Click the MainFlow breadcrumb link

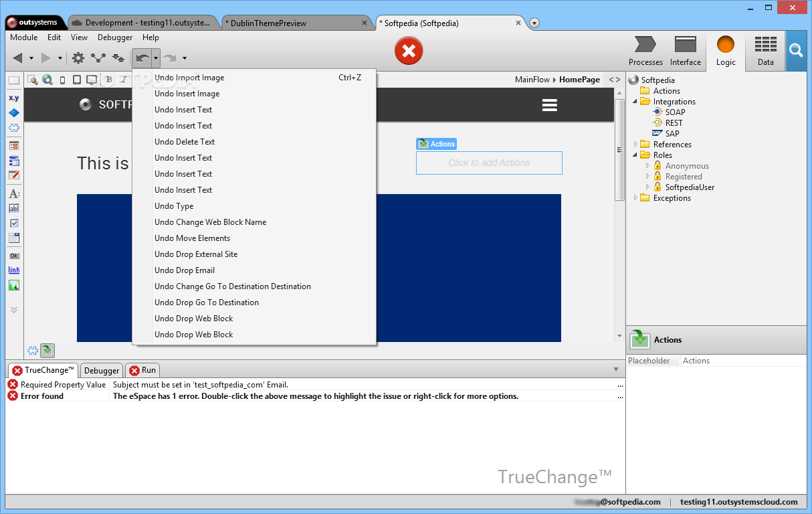(x=532, y=80)
